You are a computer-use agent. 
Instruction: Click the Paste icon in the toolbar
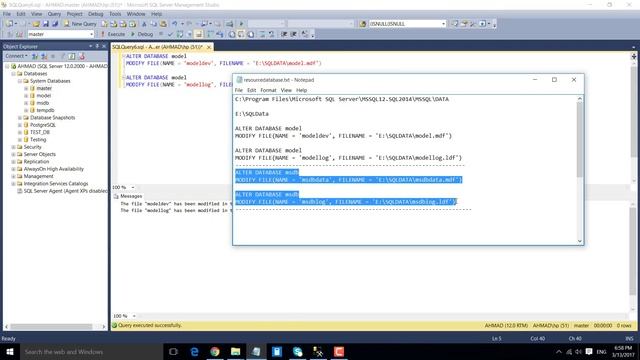pos(163,24)
